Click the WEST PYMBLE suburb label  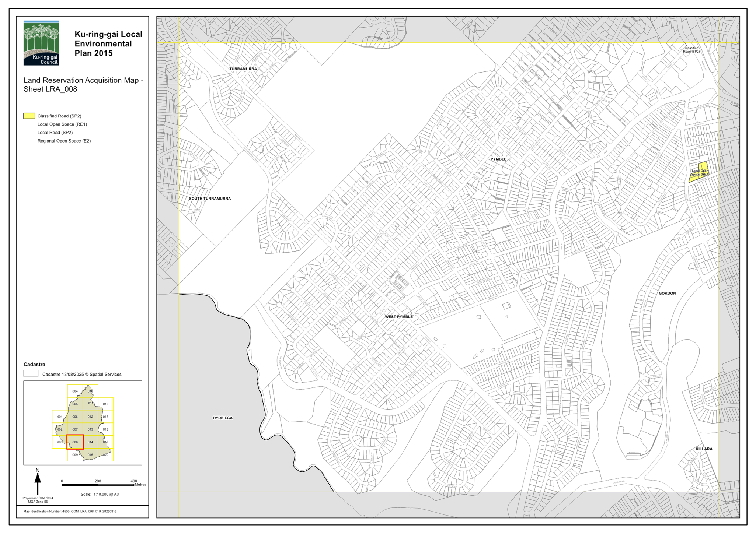click(399, 317)
